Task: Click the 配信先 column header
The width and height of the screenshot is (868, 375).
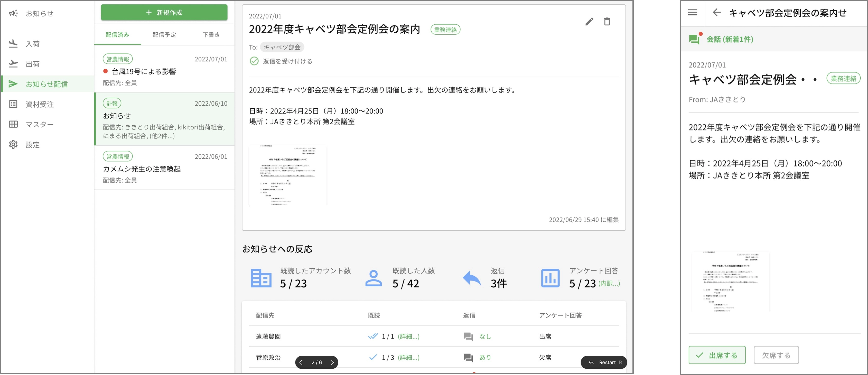Action: [265, 315]
